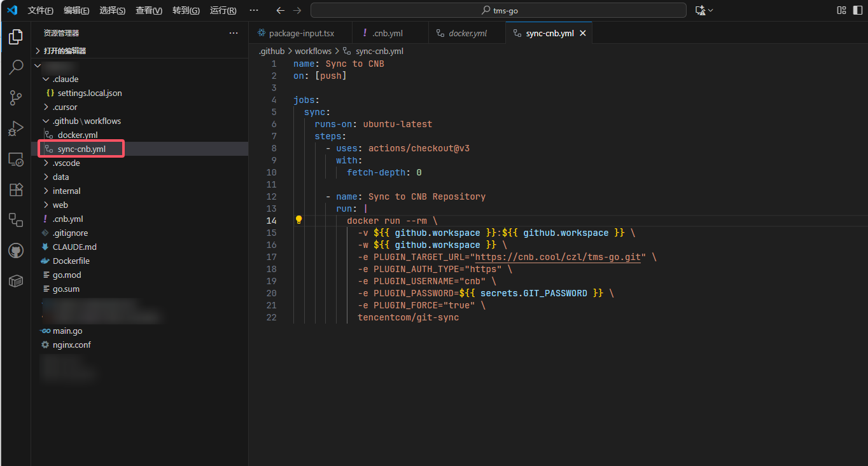Open the GitHub icon in activity bar

(x=16, y=250)
